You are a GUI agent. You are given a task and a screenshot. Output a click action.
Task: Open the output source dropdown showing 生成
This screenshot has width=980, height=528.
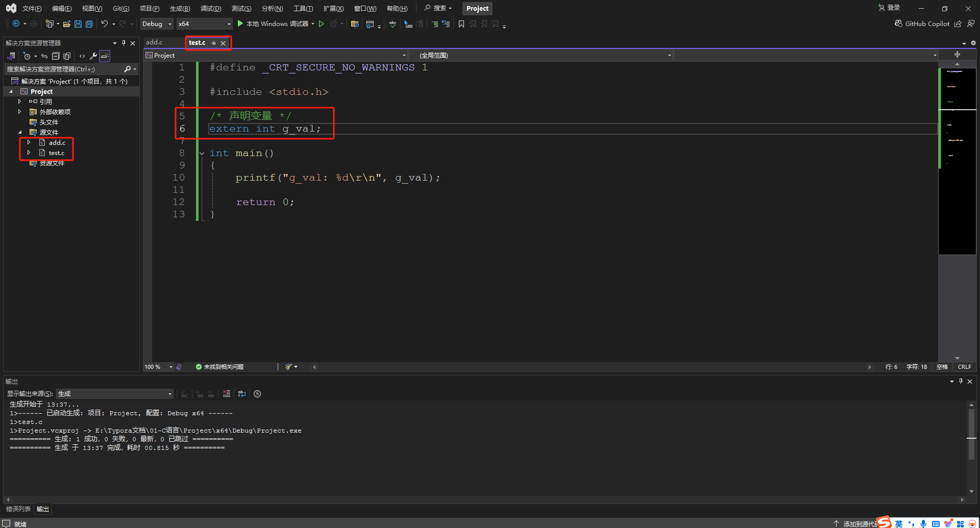[x=115, y=394]
